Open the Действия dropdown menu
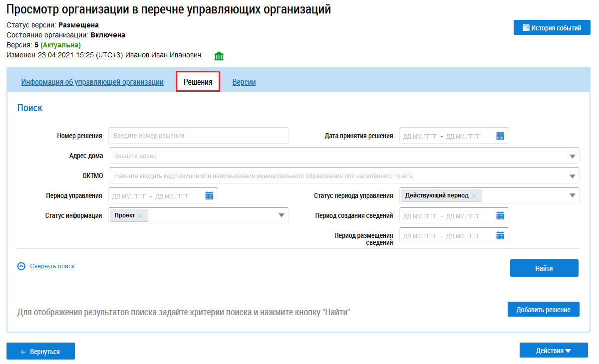 [x=554, y=351]
